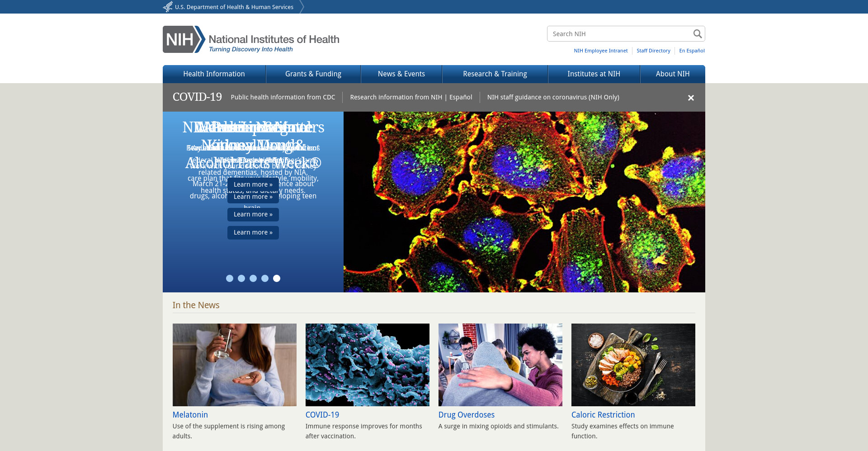This screenshot has height=451, width=868.
Task: Open the Melatonin article link
Action: click(x=190, y=415)
